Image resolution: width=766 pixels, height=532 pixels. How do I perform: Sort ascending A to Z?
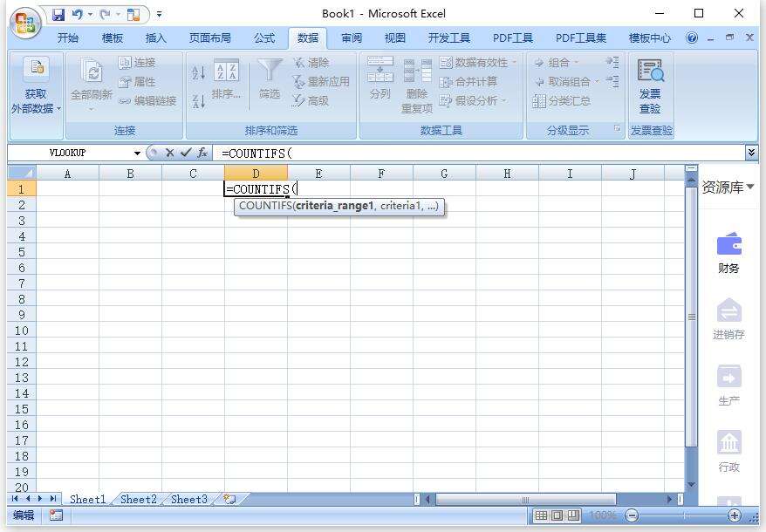[x=198, y=72]
